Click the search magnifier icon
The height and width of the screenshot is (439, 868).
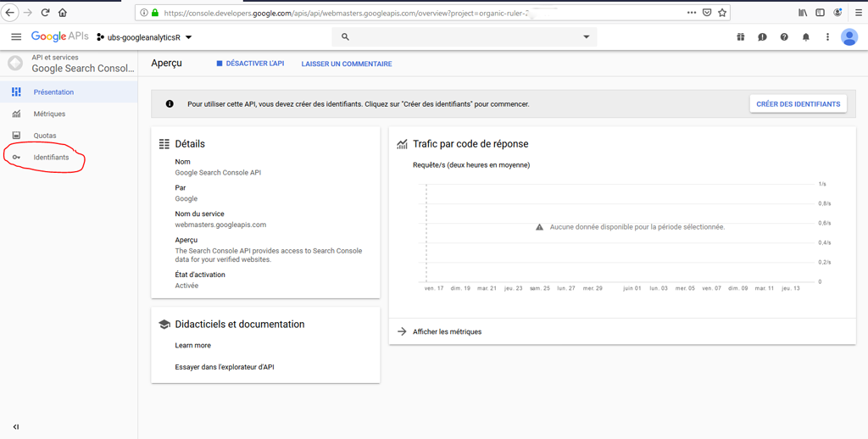coord(346,37)
